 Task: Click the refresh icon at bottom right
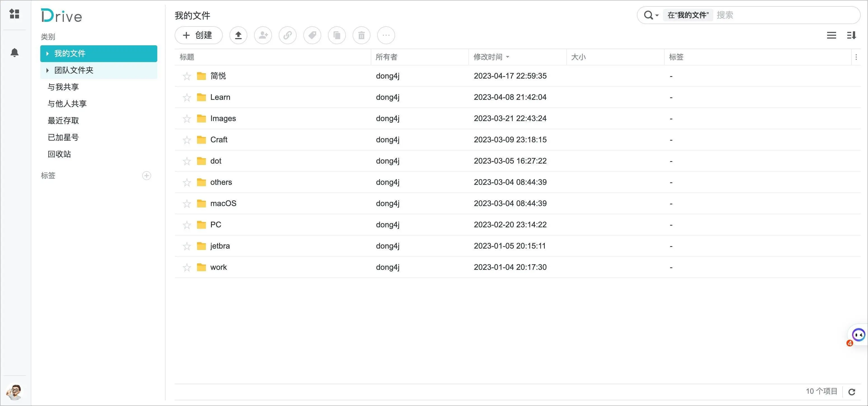[851, 392]
